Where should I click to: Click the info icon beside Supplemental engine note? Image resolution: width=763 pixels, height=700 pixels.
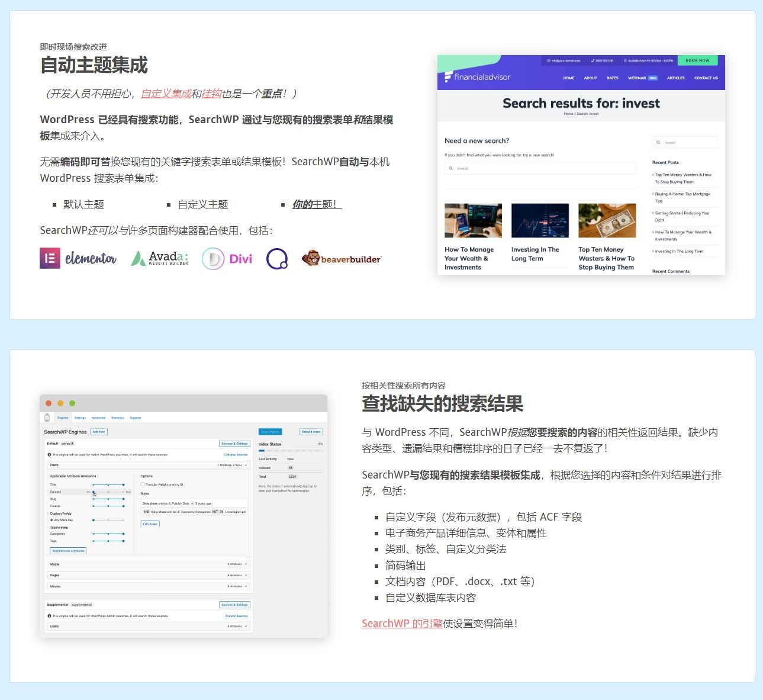pos(49,616)
